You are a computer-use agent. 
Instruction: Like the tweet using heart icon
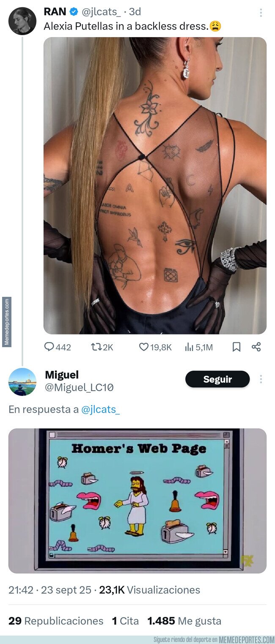144,347
